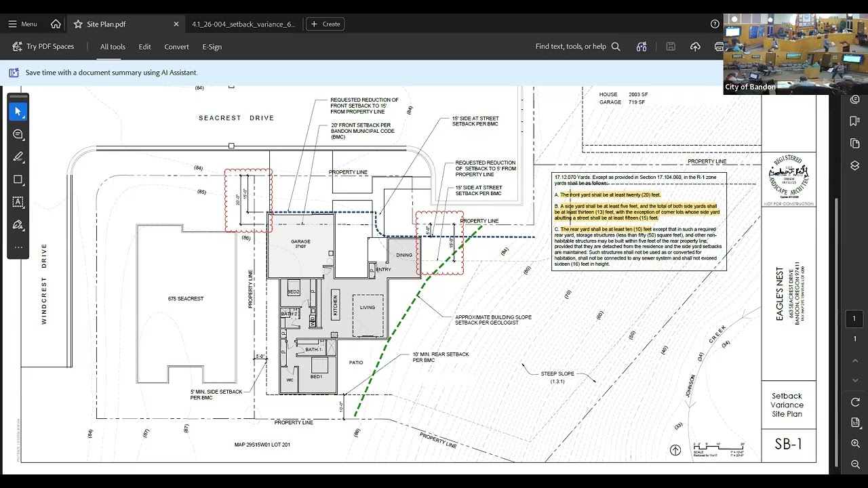The image size is (868, 488).
Task: Click the highlighted front yard text
Action: [610, 195]
